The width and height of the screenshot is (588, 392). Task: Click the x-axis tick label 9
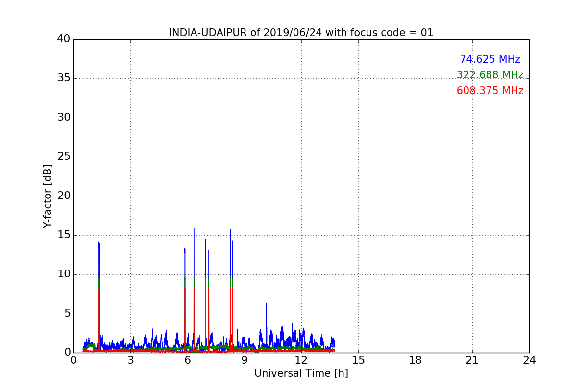tap(245, 360)
